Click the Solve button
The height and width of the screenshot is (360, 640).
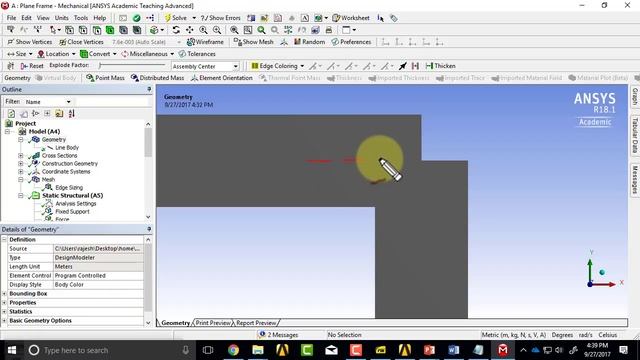[x=176, y=18]
